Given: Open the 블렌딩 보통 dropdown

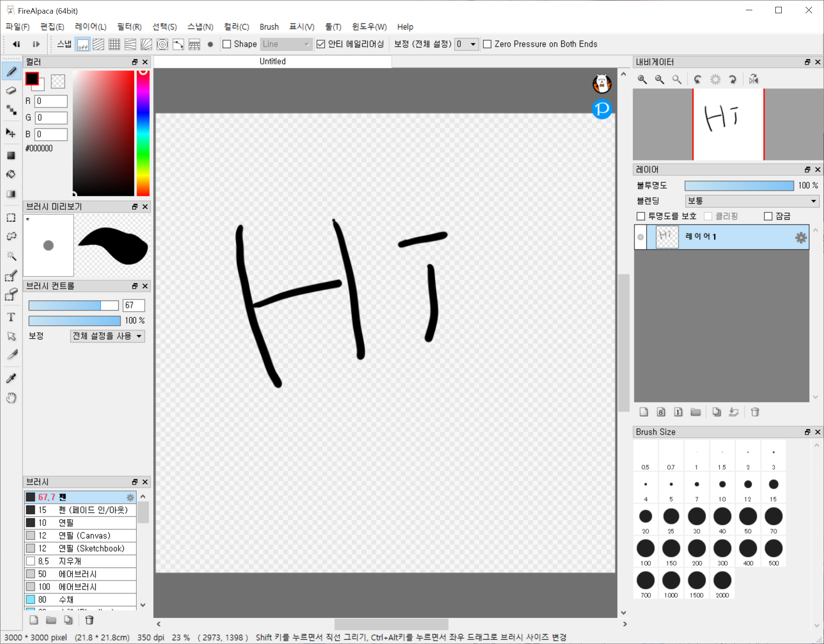Looking at the screenshot, I should 751,201.
